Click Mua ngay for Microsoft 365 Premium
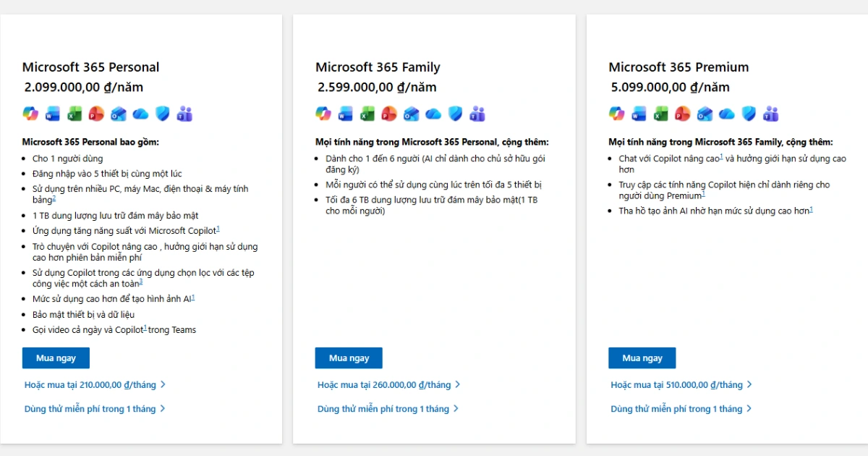 642,358
